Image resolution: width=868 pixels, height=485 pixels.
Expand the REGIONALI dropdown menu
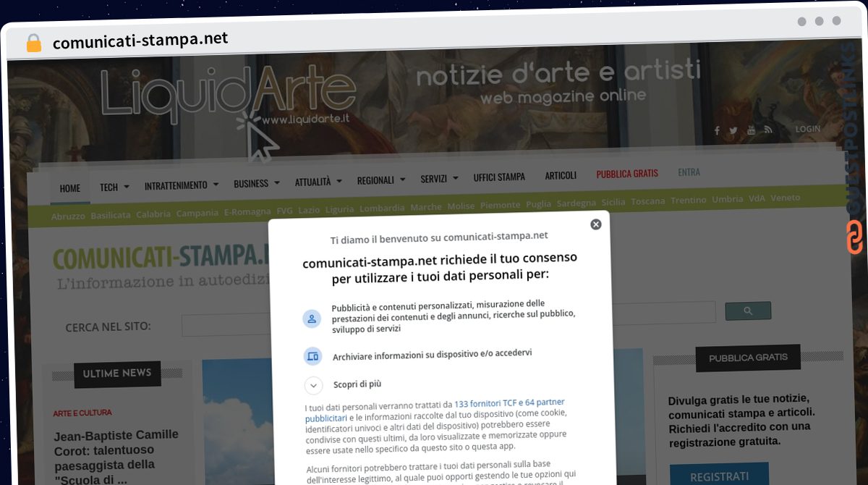tap(380, 180)
